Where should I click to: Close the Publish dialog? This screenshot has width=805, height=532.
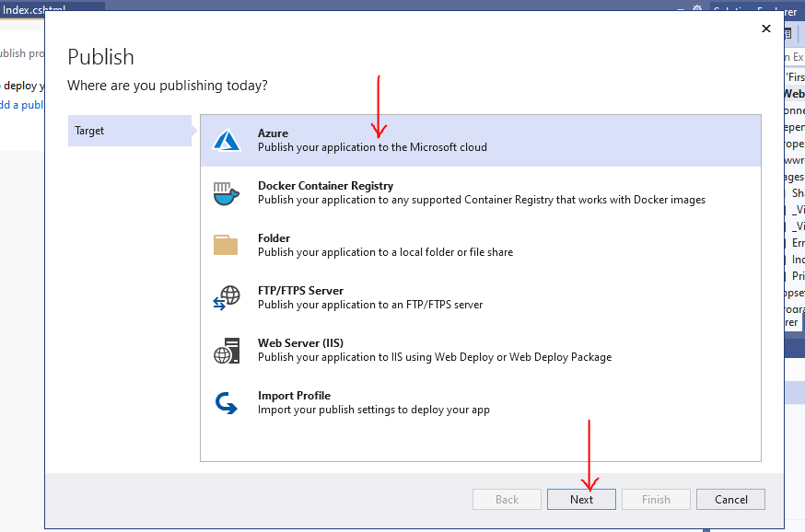point(766,29)
